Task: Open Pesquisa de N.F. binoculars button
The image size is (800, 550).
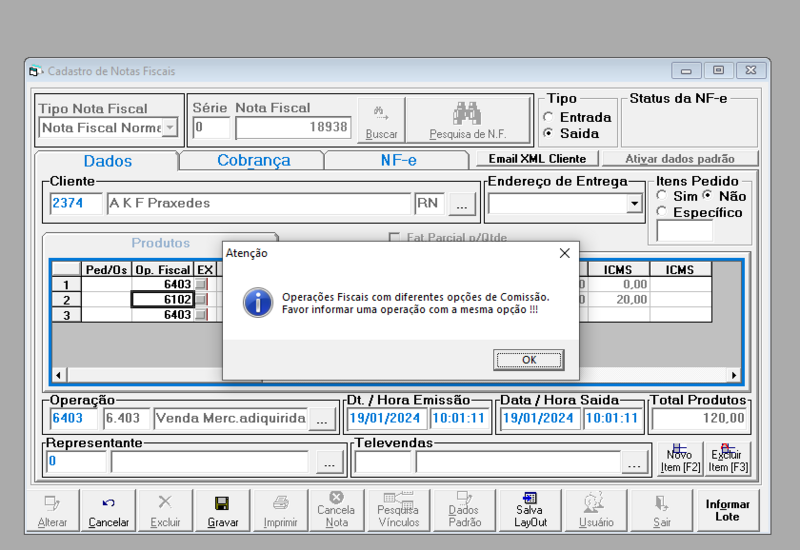Action: (x=467, y=120)
